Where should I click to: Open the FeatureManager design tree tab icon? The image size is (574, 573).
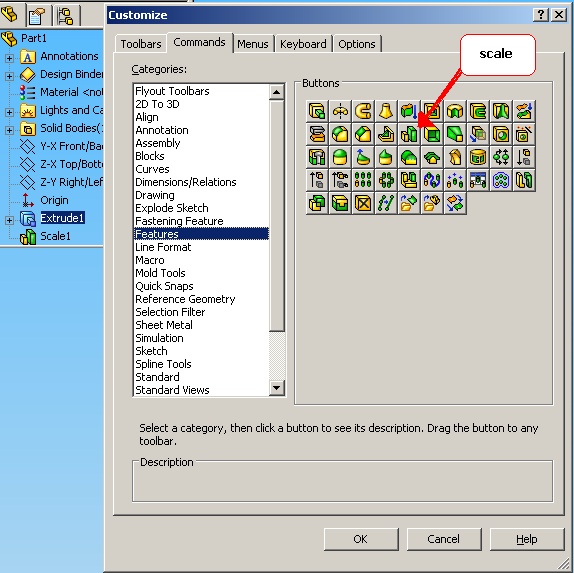pyautogui.click(x=10, y=15)
